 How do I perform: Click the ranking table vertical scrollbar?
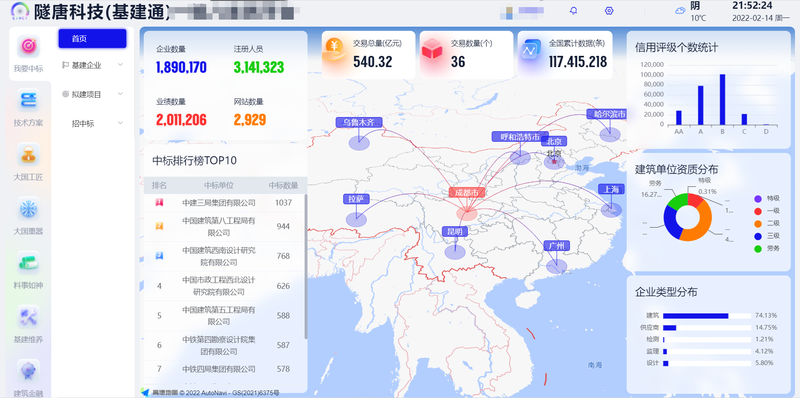(x=306, y=266)
